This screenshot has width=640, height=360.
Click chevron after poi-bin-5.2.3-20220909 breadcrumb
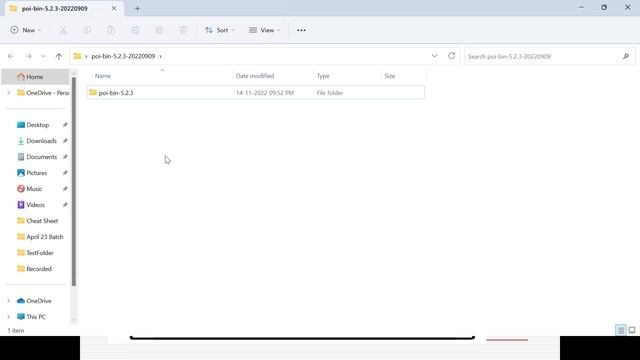160,56
